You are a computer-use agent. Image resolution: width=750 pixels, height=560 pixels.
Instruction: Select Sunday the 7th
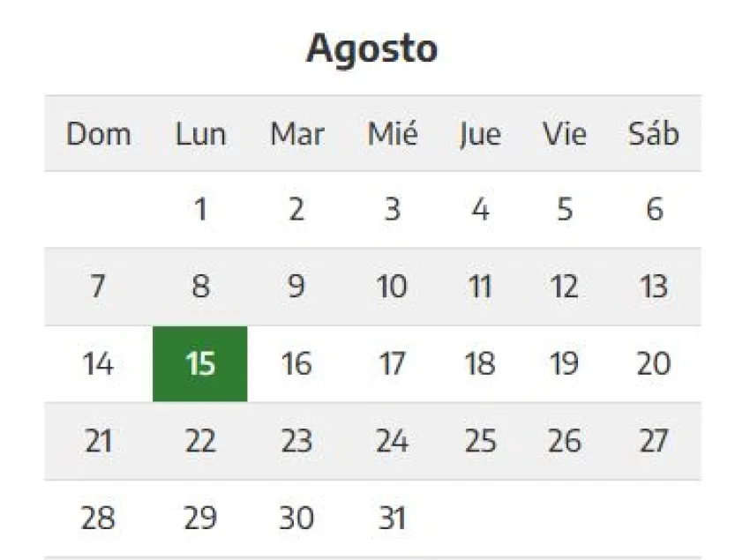click(x=98, y=287)
